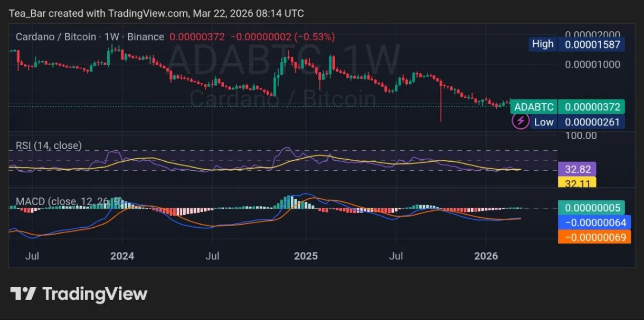The height and width of the screenshot is (320, 644).
Task: Click the blue MACD line value -0.00000064
Action: tap(594, 222)
